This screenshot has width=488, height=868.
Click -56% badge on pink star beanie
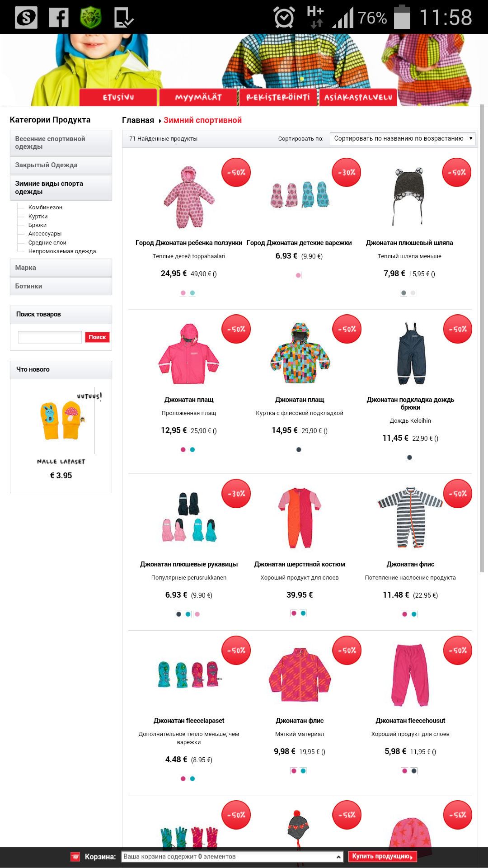click(x=458, y=815)
